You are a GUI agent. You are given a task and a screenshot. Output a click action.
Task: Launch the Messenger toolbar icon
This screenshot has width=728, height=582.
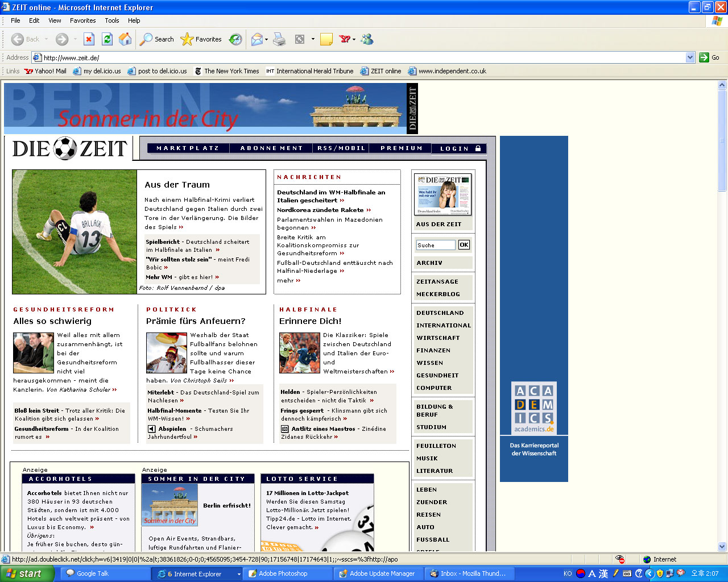[x=367, y=39]
